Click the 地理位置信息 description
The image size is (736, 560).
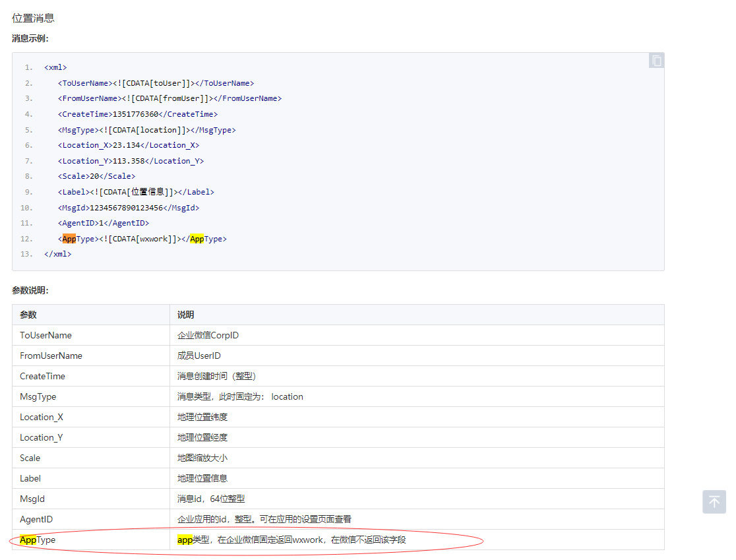pyautogui.click(x=202, y=478)
